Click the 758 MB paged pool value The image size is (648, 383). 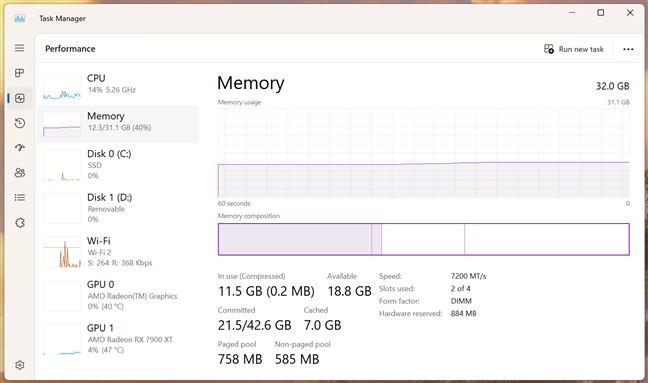[240, 359]
